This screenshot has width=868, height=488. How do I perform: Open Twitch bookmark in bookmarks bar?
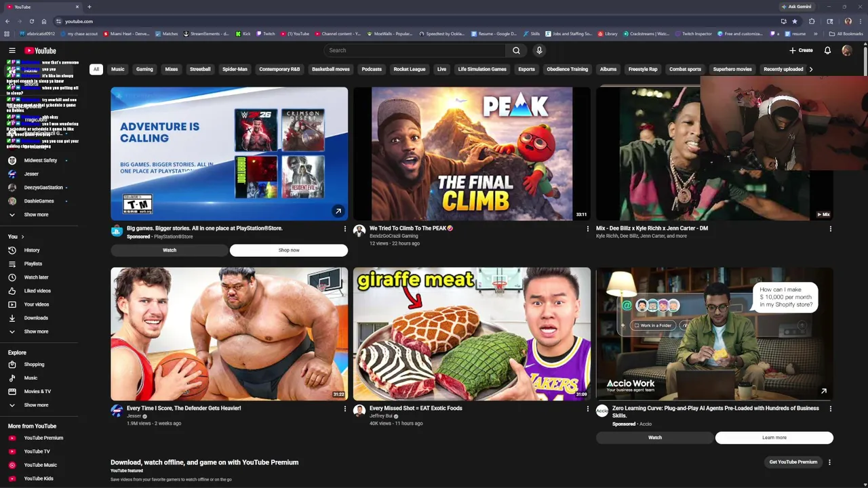click(x=266, y=34)
